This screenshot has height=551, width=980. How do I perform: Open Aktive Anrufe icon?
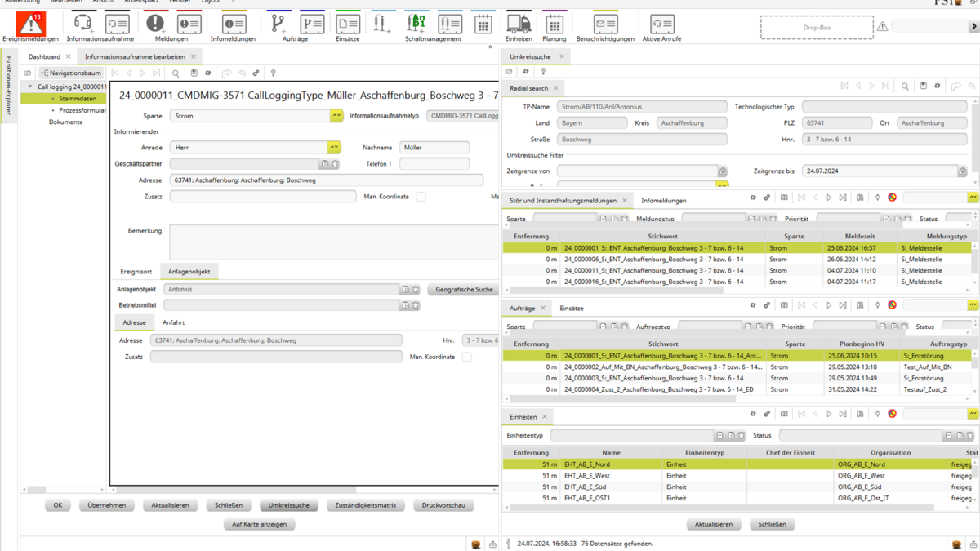pyautogui.click(x=661, y=24)
